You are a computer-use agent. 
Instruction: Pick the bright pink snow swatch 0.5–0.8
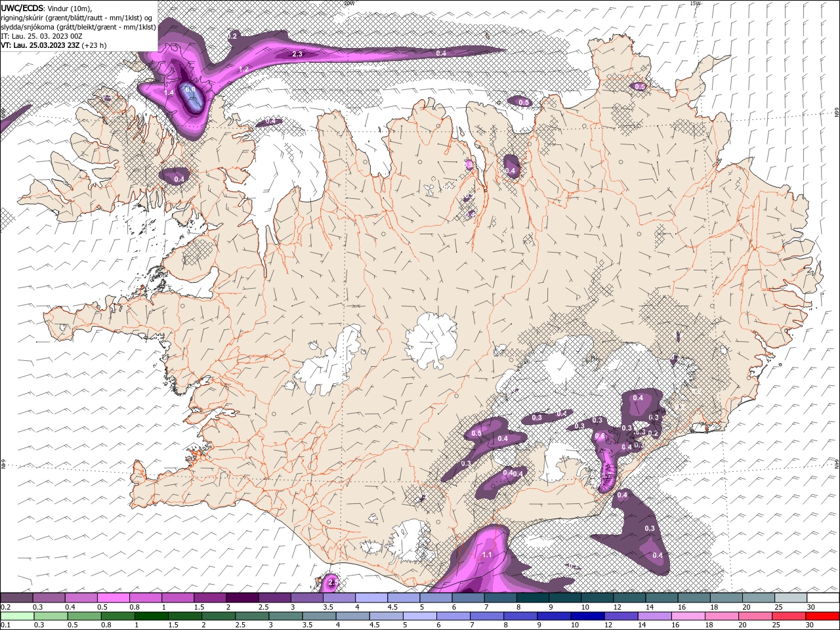(113, 598)
